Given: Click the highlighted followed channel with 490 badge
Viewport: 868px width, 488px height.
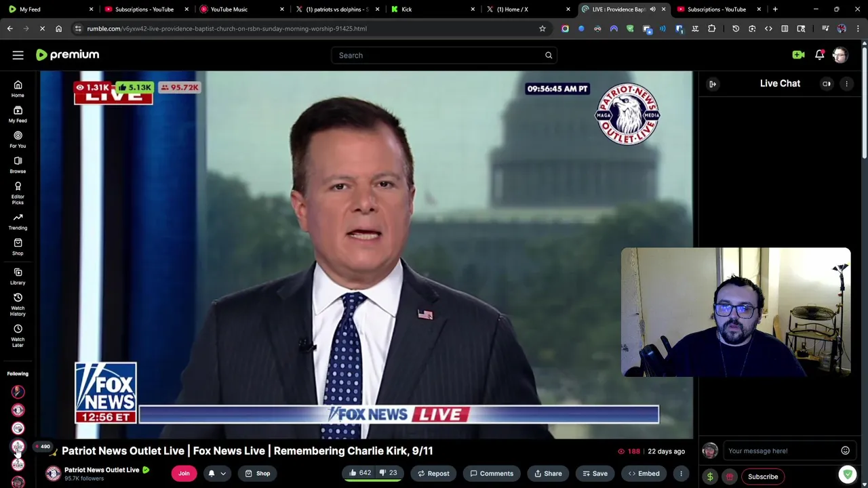Looking at the screenshot, I should (18, 447).
